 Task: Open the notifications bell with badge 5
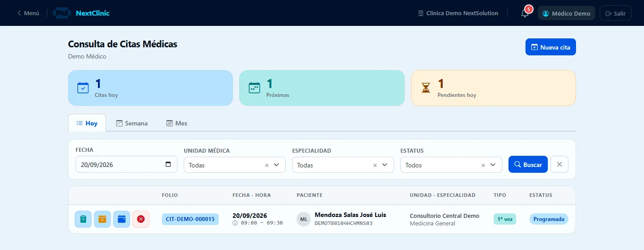point(525,13)
